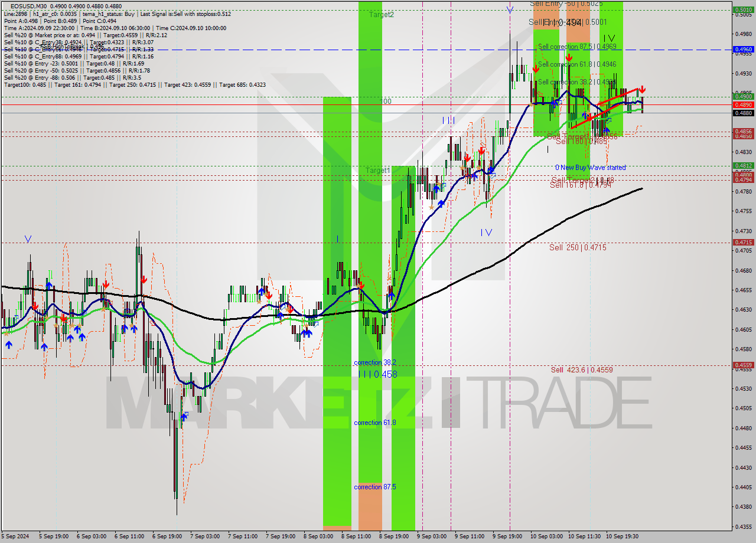Screen dimensions: 756x543
Task: Click the red 0.4715 price tag
Action: [743, 242]
